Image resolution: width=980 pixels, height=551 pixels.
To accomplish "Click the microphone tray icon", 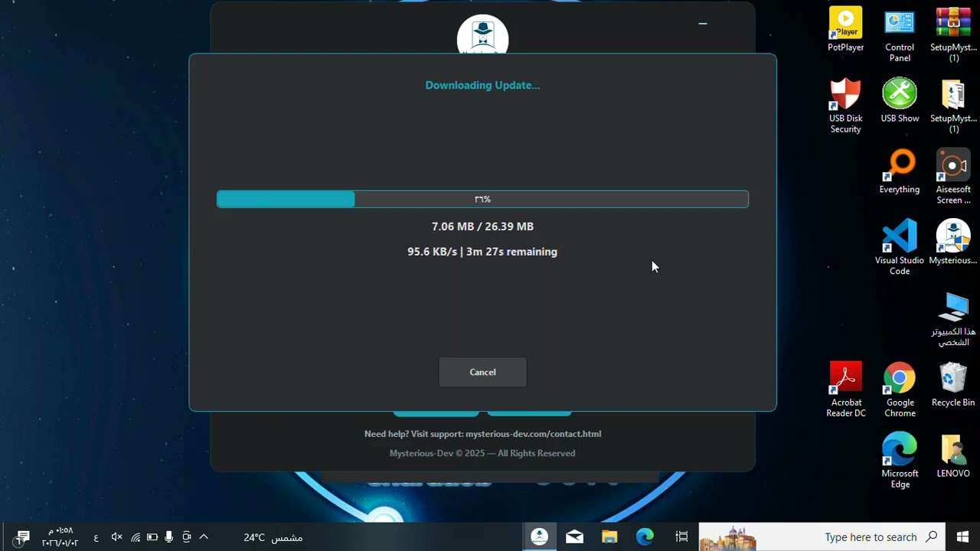I will tap(169, 537).
